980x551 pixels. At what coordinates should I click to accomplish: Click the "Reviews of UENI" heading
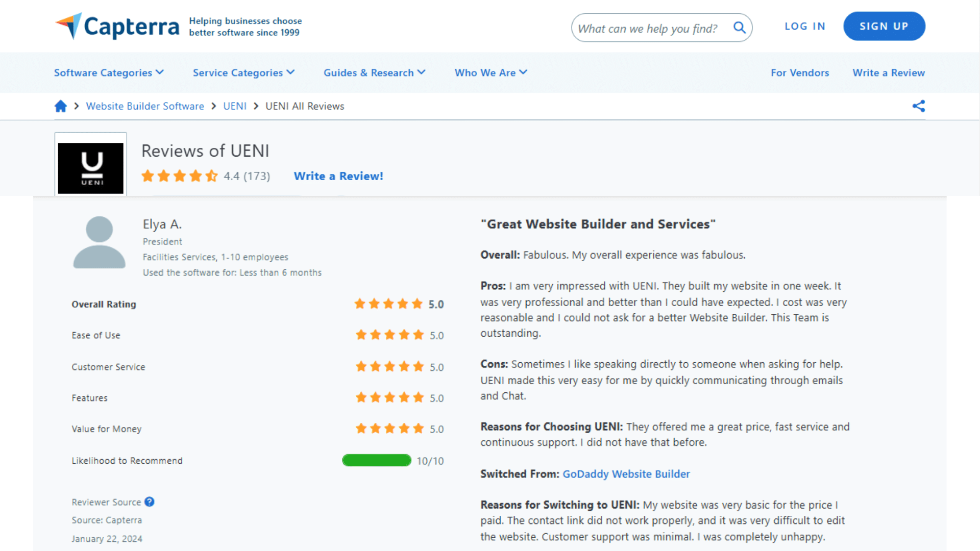tap(205, 151)
